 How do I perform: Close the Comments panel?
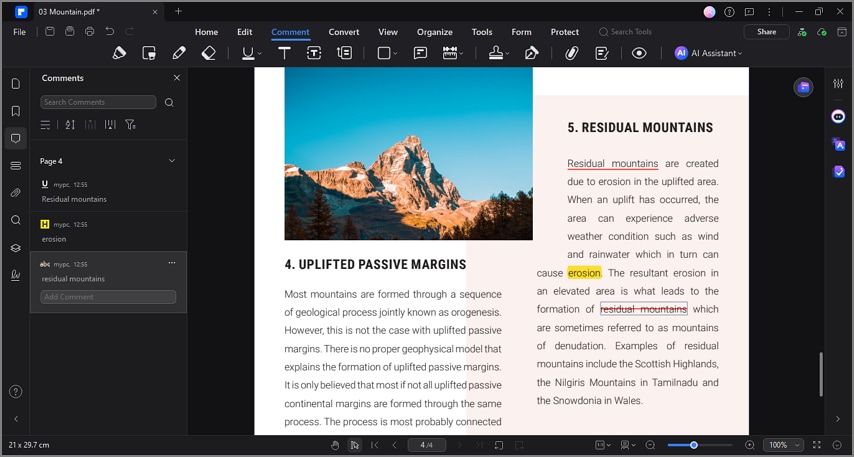(x=176, y=78)
